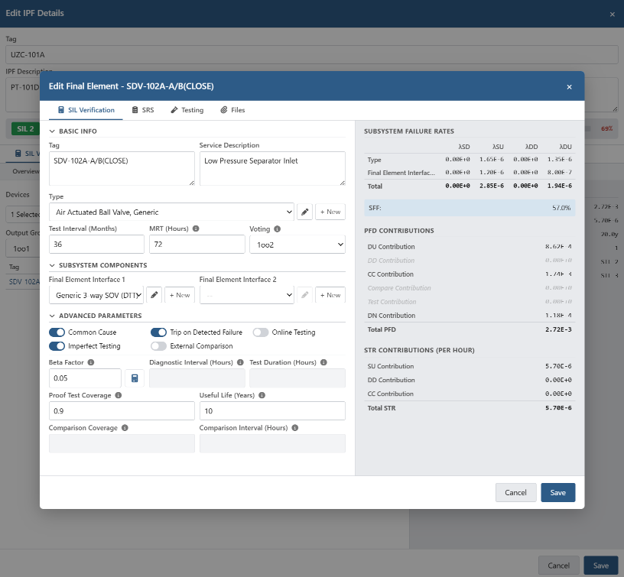Click info icon next to Test Duration (Hours)
624x577 pixels.
click(324, 362)
